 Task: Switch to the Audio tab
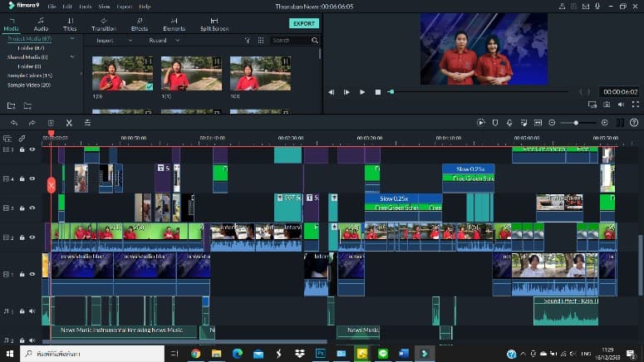[x=41, y=25]
